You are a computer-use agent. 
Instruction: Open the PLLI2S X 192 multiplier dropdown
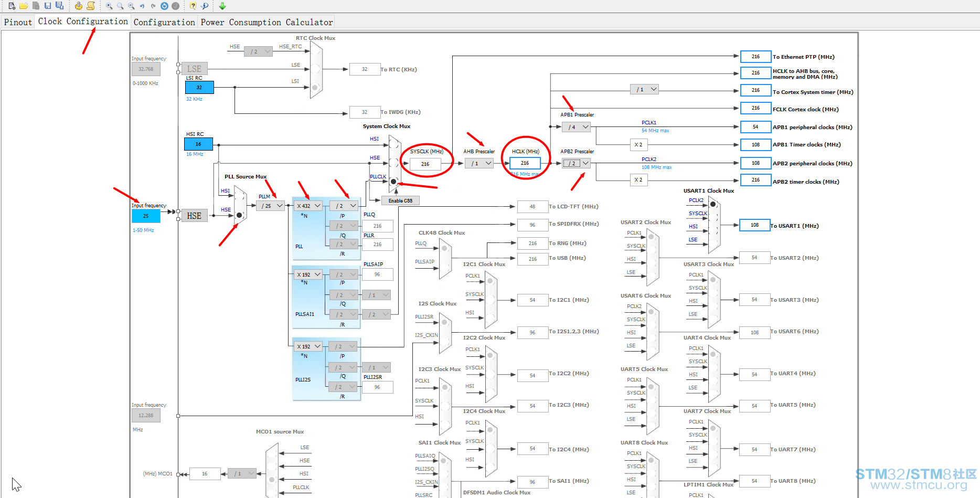tap(308, 346)
